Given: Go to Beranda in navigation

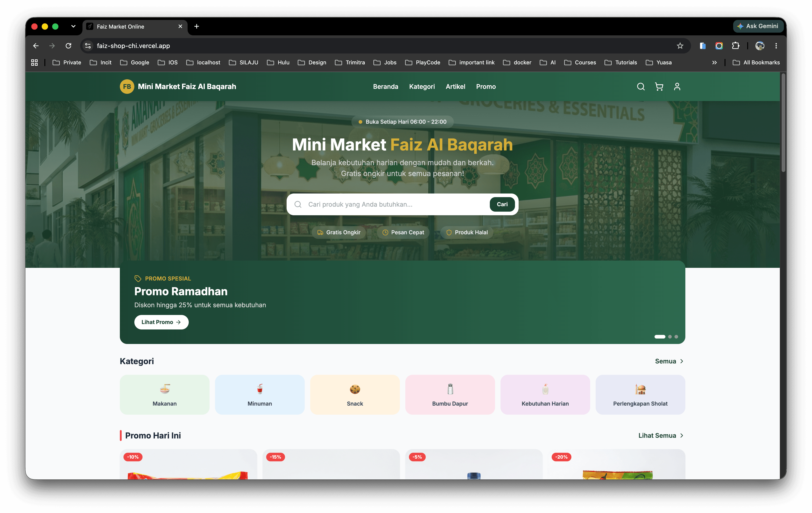Looking at the screenshot, I should coord(385,87).
